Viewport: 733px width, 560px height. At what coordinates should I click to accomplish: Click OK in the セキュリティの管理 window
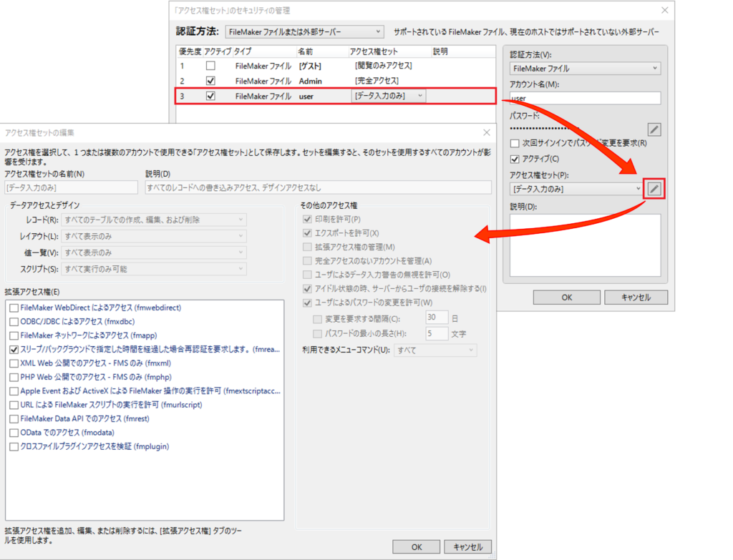coord(567,298)
